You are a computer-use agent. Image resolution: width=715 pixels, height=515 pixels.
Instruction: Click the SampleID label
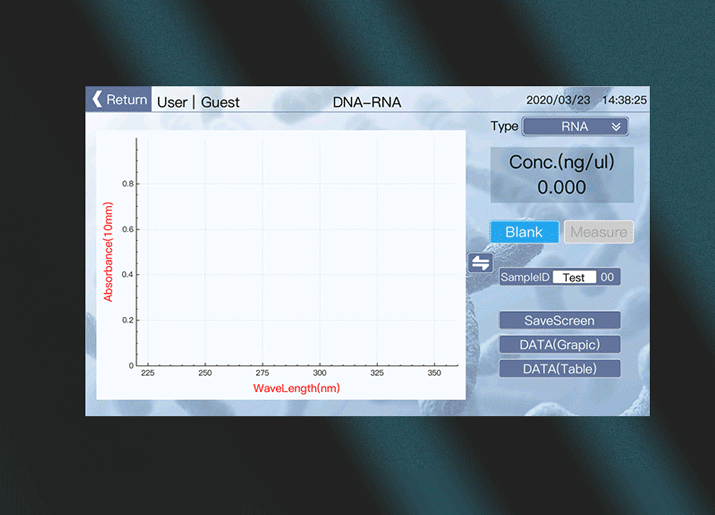(525, 277)
